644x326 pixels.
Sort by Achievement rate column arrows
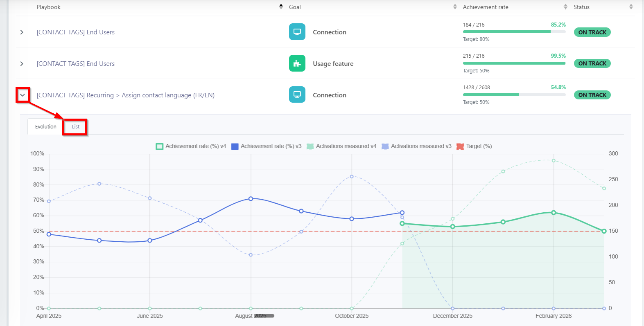click(565, 7)
